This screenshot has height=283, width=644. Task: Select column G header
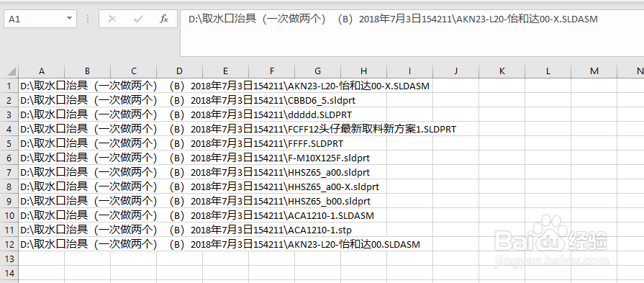(317, 71)
